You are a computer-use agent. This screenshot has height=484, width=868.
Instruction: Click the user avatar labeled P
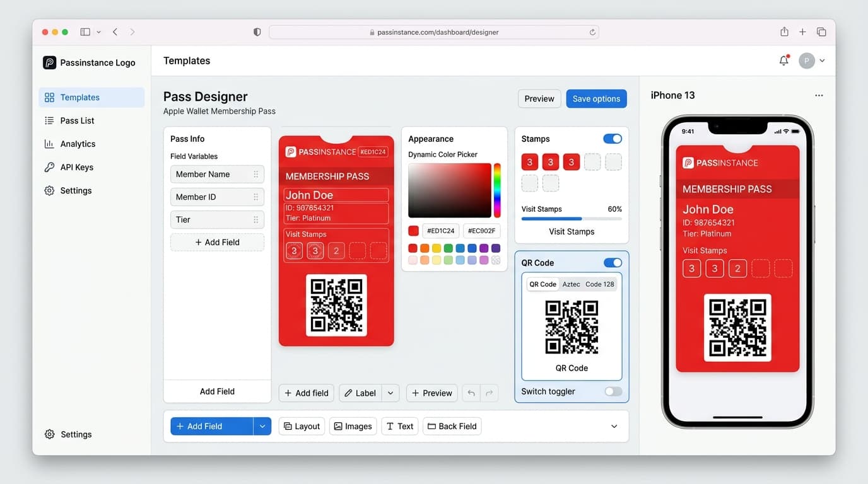807,60
